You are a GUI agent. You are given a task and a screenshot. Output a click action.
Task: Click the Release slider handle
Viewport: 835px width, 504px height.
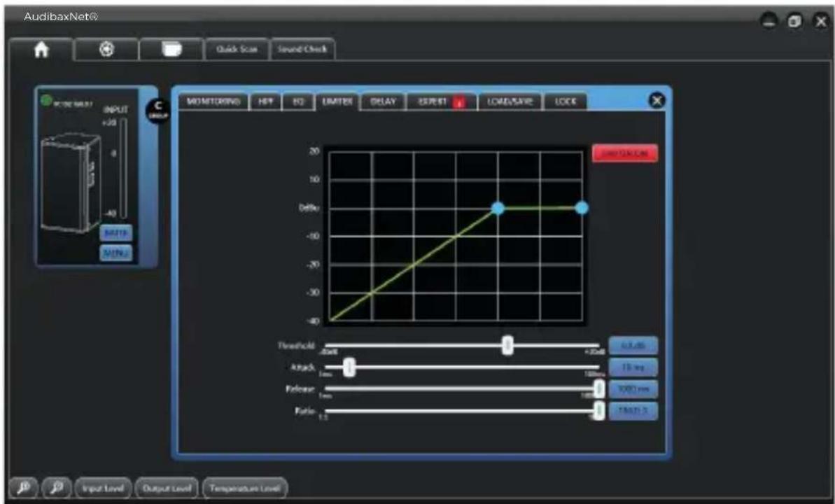[599, 389]
